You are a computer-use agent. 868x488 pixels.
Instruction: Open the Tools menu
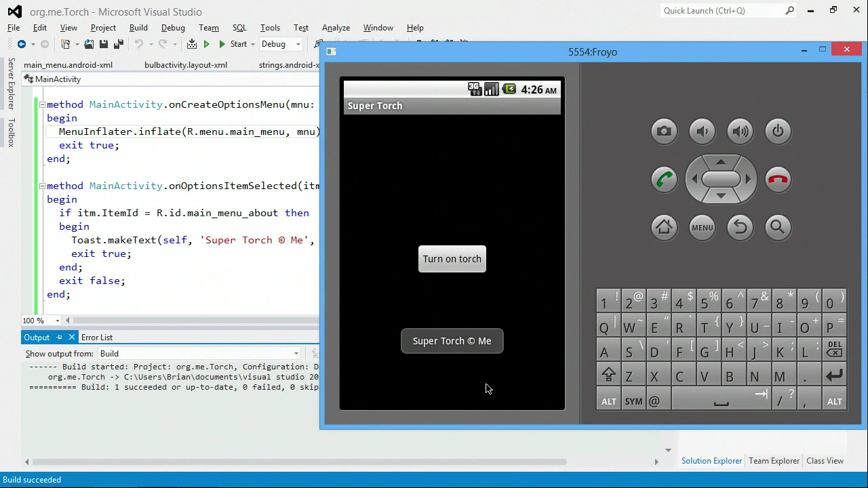(x=270, y=28)
